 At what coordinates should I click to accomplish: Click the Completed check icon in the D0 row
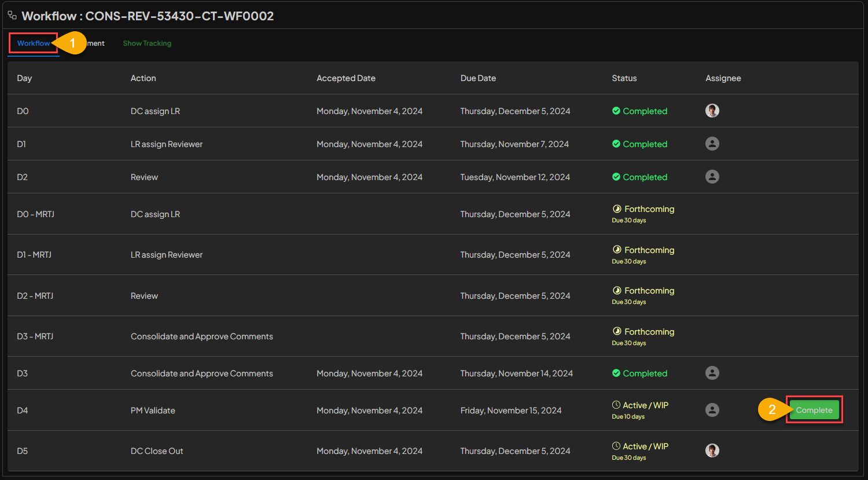tap(616, 111)
